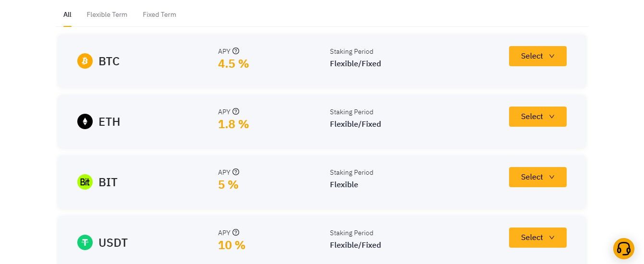Expand the ETH Select dropdown
644x264 pixels.
tap(537, 117)
